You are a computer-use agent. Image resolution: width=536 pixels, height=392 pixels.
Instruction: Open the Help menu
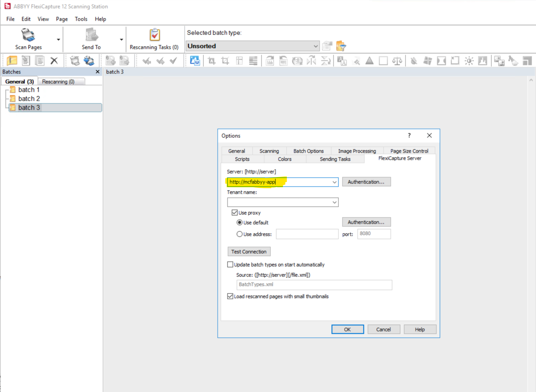click(100, 19)
